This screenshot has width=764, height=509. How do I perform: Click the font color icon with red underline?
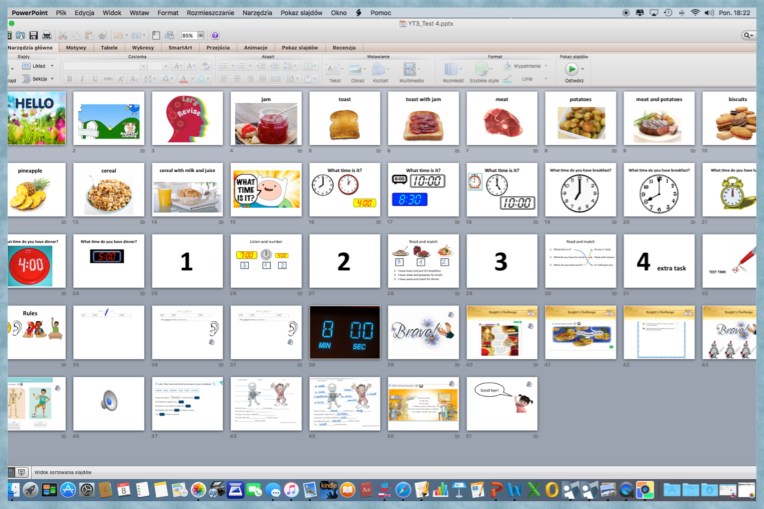[x=183, y=79]
